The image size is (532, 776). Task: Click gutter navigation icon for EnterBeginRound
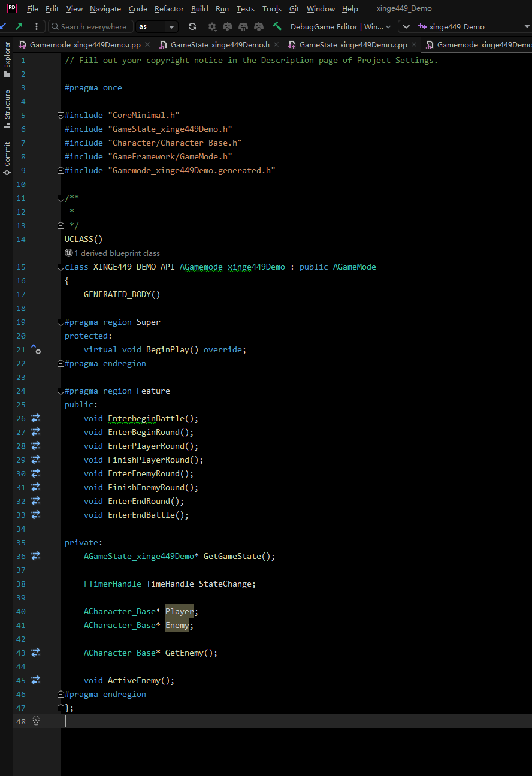point(35,432)
